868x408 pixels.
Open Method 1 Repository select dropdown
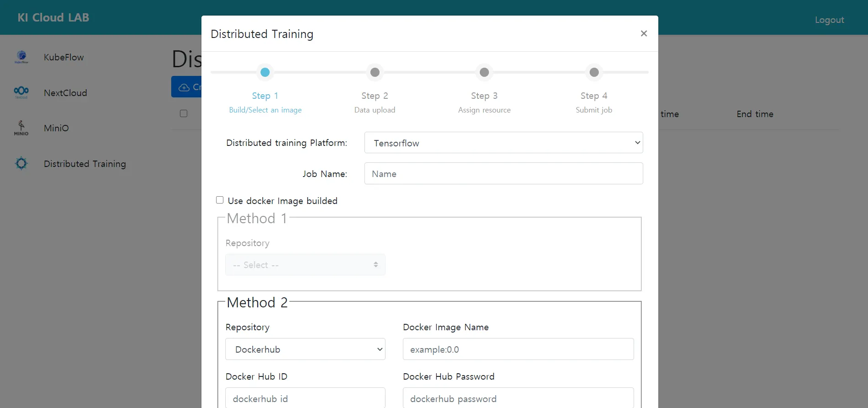pyautogui.click(x=305, y=265)
